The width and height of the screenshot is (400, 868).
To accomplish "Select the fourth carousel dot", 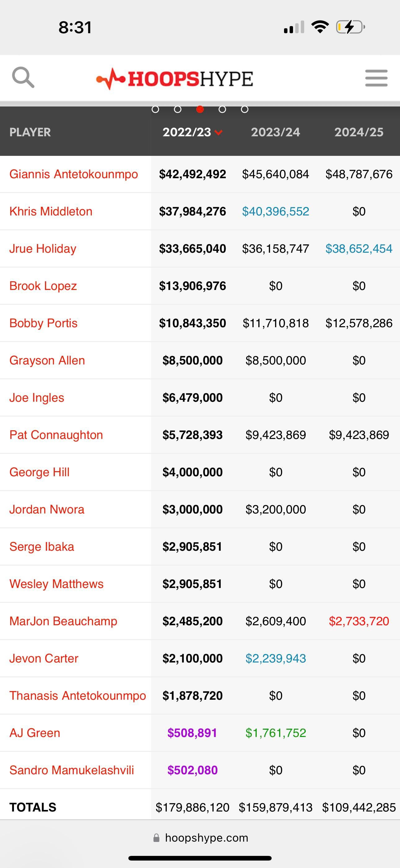I will pyautogui.click(x=222, y=110).
